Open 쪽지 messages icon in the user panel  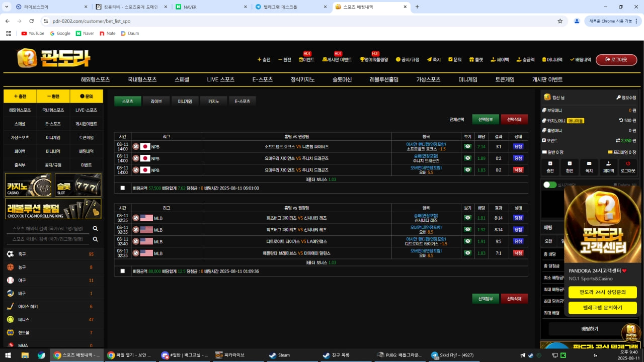point(589,166)
